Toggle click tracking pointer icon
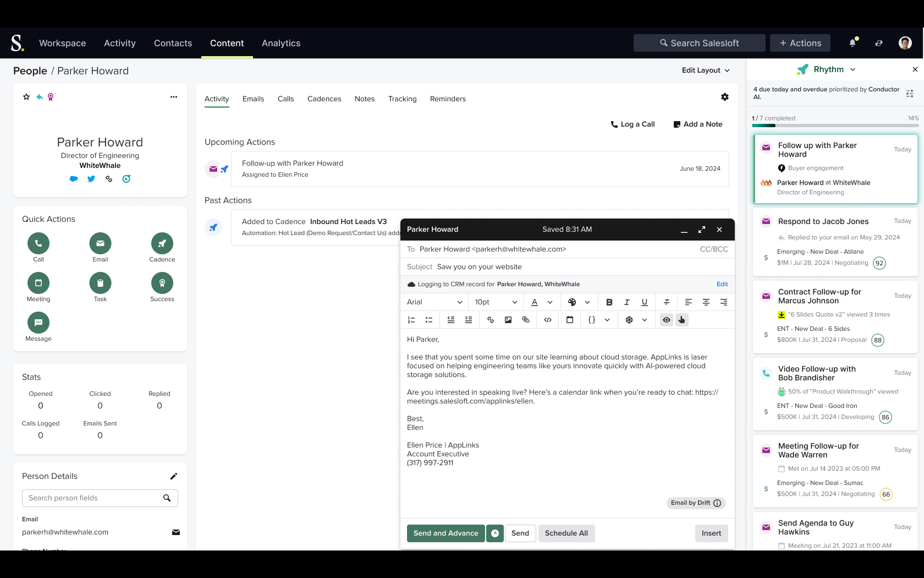924x578 pixels. point(682,320)
